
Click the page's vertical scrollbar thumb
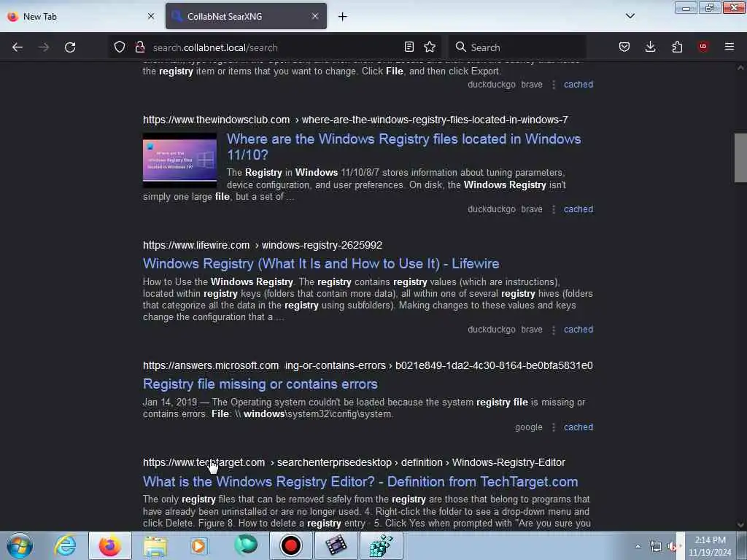tap(740, 158)
